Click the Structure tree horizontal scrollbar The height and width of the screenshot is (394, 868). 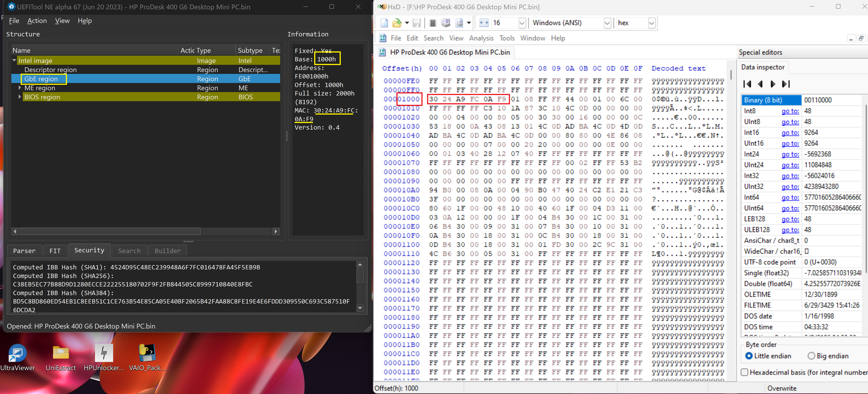point(110,231)
